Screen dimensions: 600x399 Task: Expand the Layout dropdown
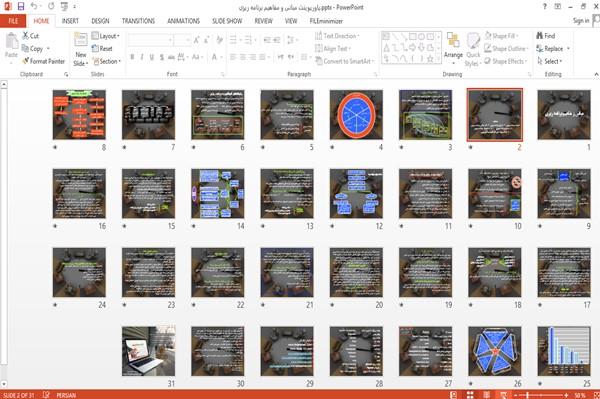pos(106,36)
